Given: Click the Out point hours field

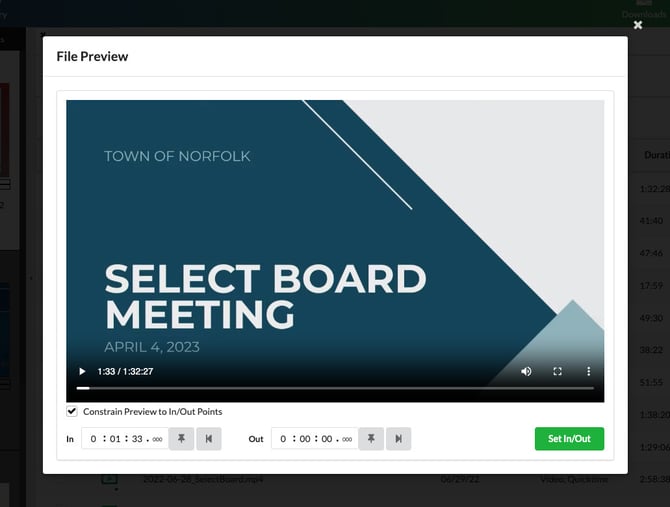Looking at the screenshot, I should tap(283, 439).
